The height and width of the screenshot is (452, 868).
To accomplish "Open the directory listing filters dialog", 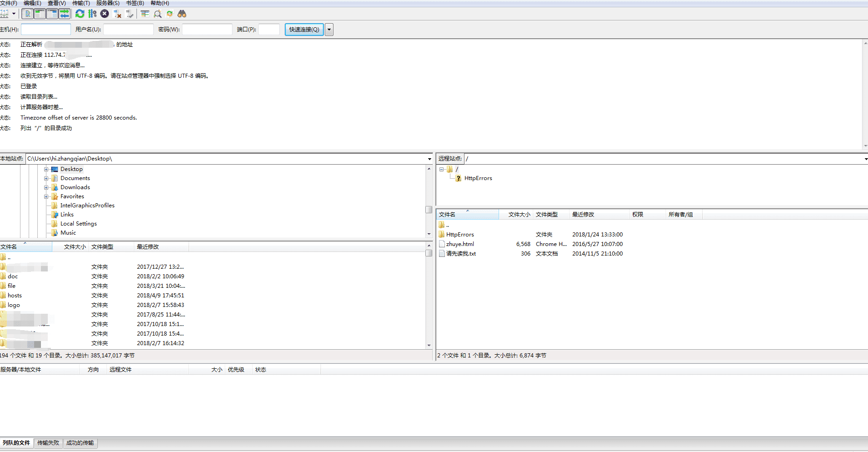I will click(x=145, y=14).
